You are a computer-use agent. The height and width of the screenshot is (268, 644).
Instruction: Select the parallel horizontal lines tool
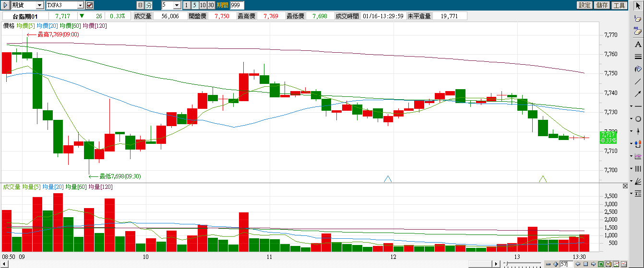click(x=638, y=57)
